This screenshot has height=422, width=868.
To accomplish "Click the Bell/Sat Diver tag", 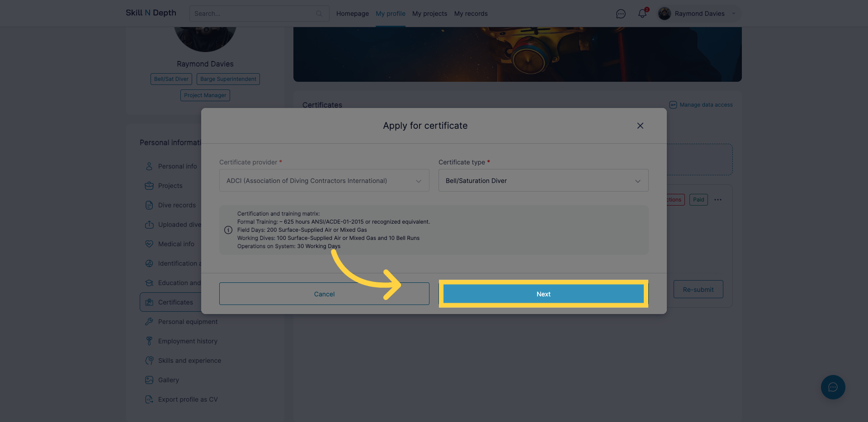I will (171, 79).
